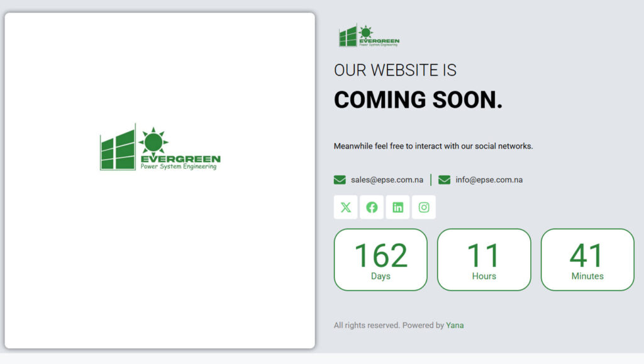This screenshot has width=644, height=364.
Task: Click the envelope icon next to sales@epse.com.na
Action: tap(338, 179)
